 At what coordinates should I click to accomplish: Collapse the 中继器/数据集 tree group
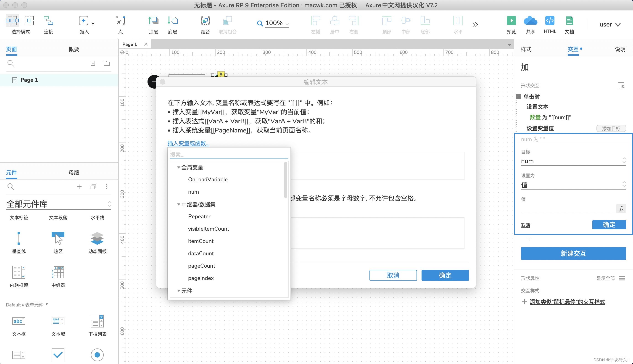pyautogui.click(x=179, y=205)
